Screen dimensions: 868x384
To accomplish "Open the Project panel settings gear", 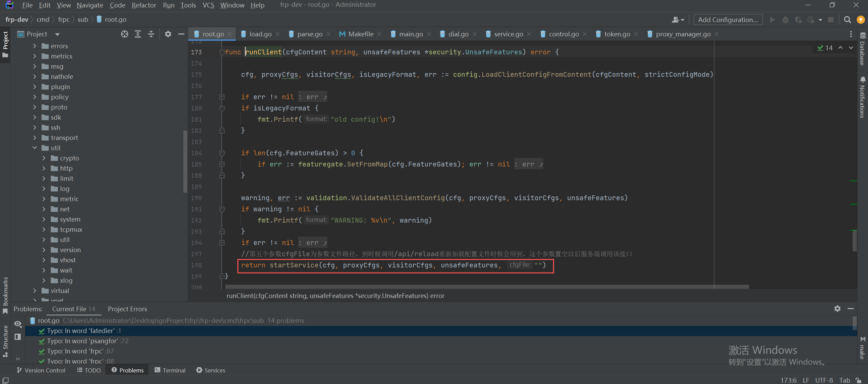I will (168, 34).
